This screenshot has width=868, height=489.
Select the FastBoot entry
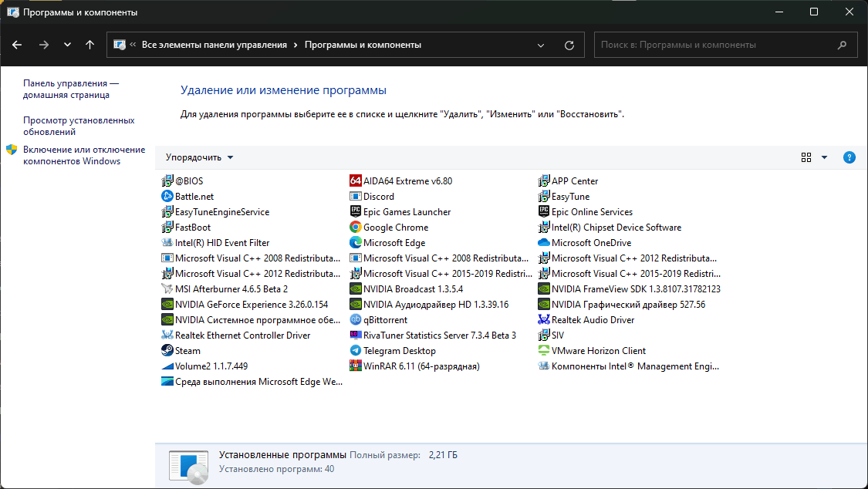[x=186, y=228]
